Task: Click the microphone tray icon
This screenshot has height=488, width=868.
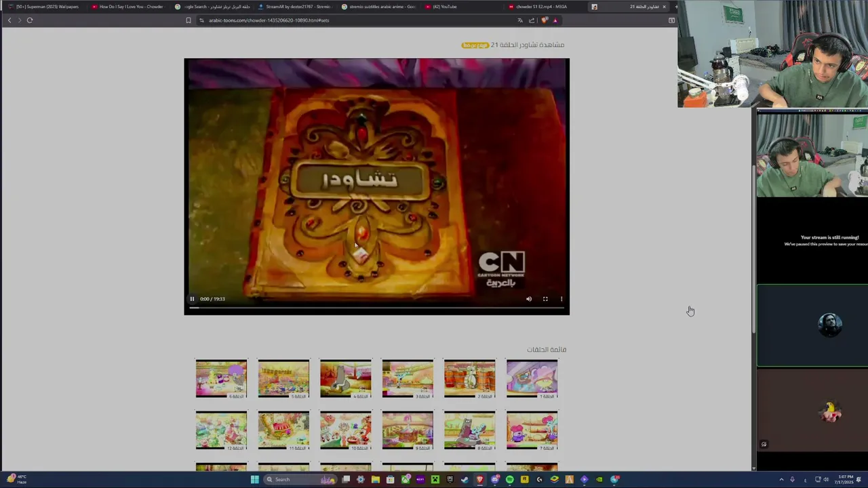Action: tap(792, 479)
